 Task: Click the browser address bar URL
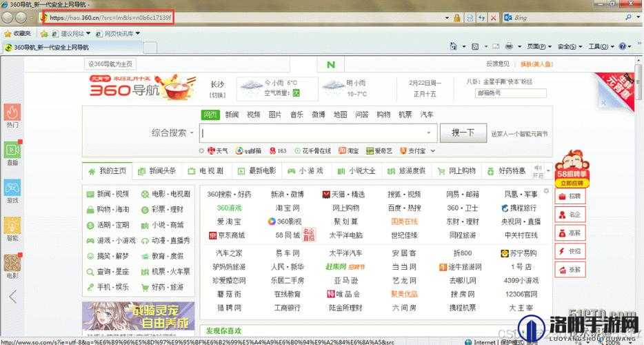pyautogui.click(x=110, y=18)
